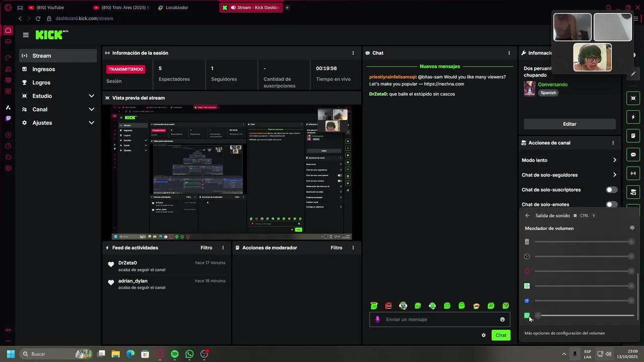Screen dimensions: 644x362
Task: Adjust the Spotify volume slider
Action: 583,286
